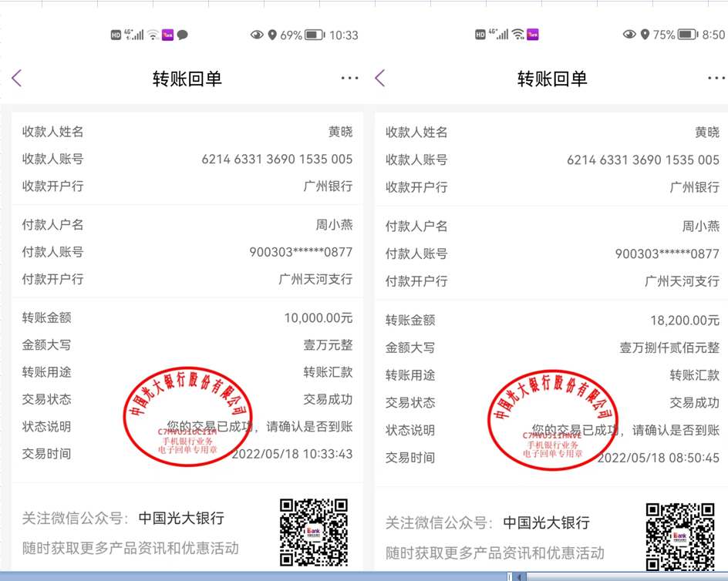The height and width of the screenshot is (581, 728).
Task: Tap the chat bubble notification icon in status bar
Action: tap(183, 35)
